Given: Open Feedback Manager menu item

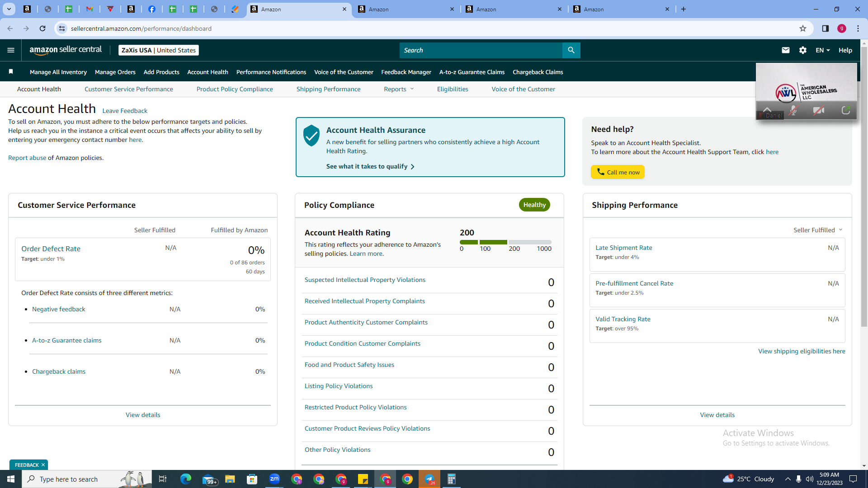Looking at the screenshot, I should tap(406, 72).
